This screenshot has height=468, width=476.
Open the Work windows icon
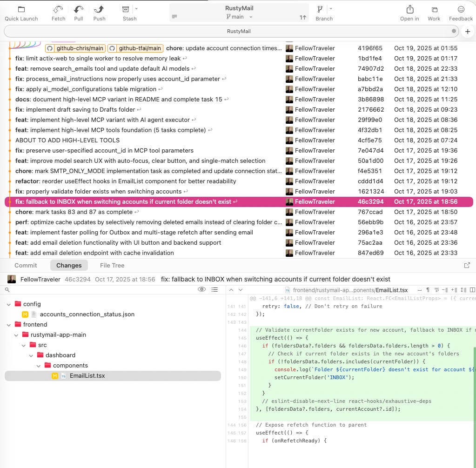435,10
